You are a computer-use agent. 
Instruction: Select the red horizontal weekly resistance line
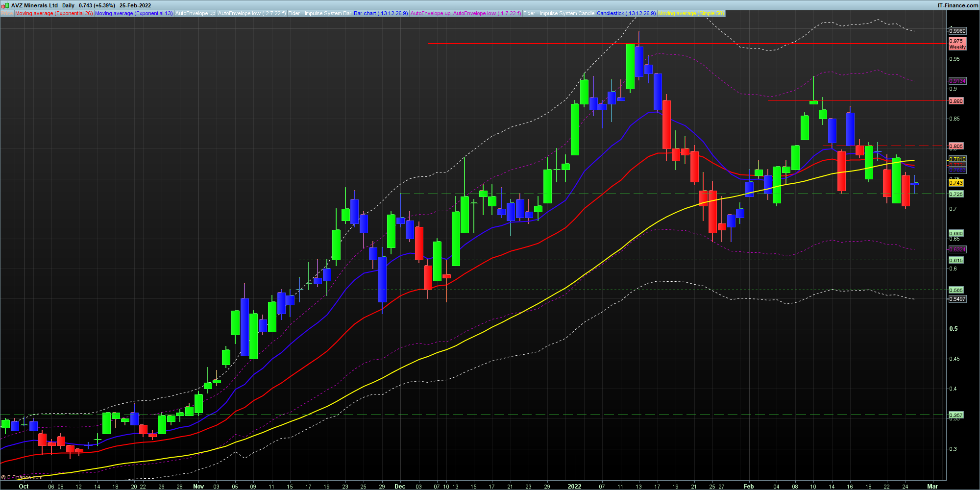click(x=686, y=44)
